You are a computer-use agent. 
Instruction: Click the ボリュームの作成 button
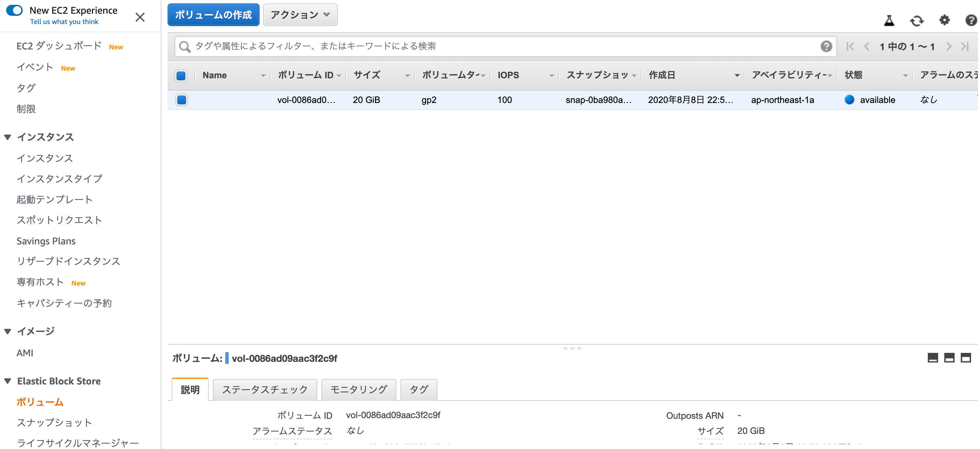pos(213,15)
